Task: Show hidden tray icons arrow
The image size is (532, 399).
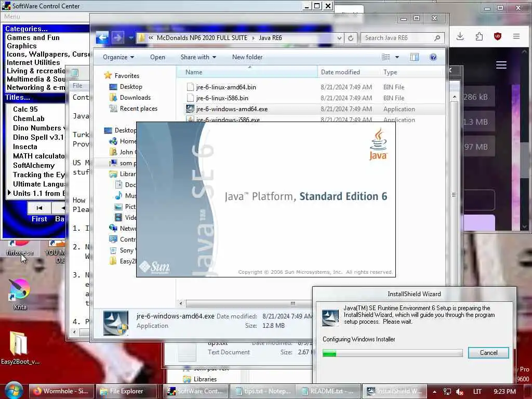Action: pyautogui.click(x=434, y=392)
